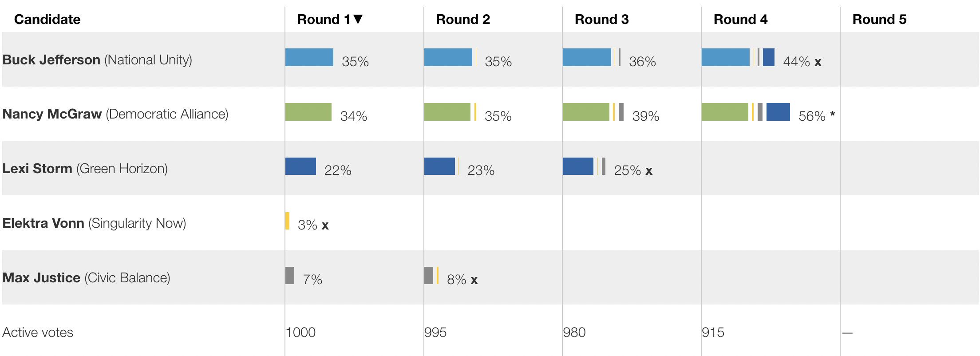Click Lexi Storm's Round 1 dark blue bar
Screen dimensions: 980x356
[300, 166]
